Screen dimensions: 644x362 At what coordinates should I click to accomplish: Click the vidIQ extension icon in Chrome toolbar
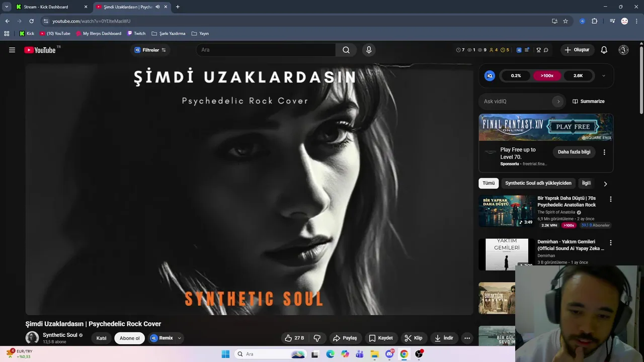(x=582, y=21)
